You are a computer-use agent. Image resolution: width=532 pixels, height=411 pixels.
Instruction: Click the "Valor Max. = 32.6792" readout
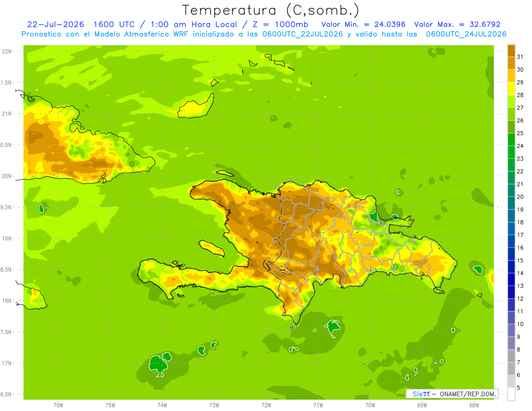(458, 24)
